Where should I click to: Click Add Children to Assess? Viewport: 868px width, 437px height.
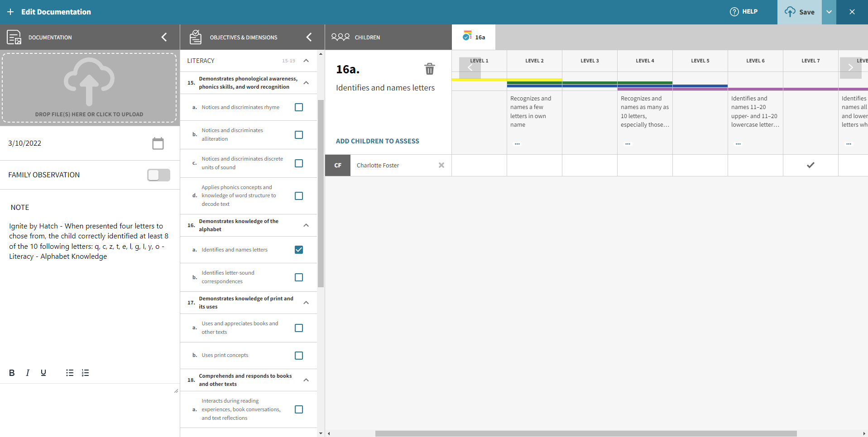[x=377, y=141]
